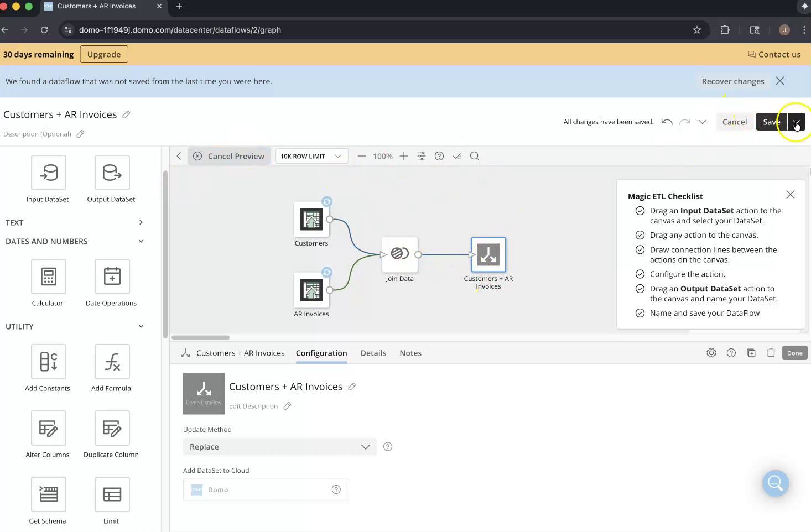This screenshot has width=811, height=532.
Task: Select the Add Formula tile
Action: click(112, 362)
